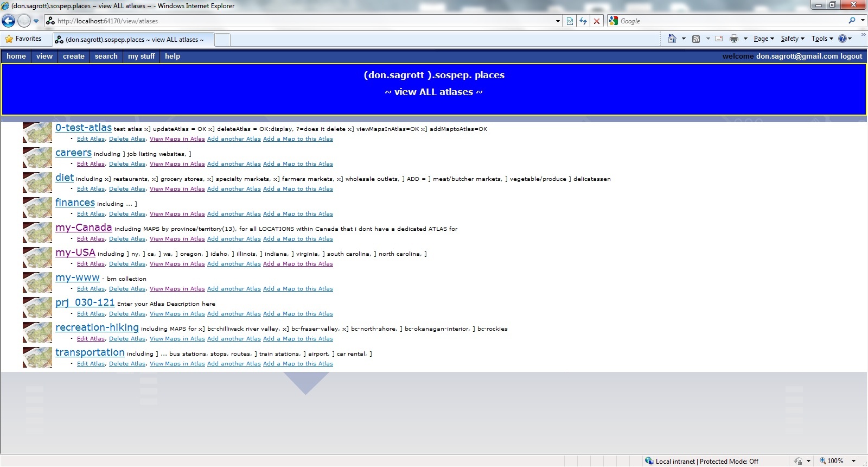
Task: Open the transportation atlas title link
Action: pyautogui.click(x=90, y=352)
